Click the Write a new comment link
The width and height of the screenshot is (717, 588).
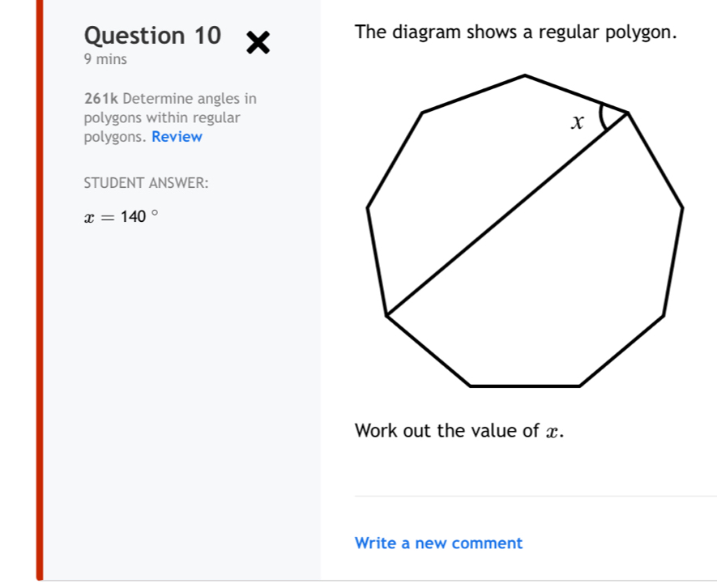tap(438, 543)
